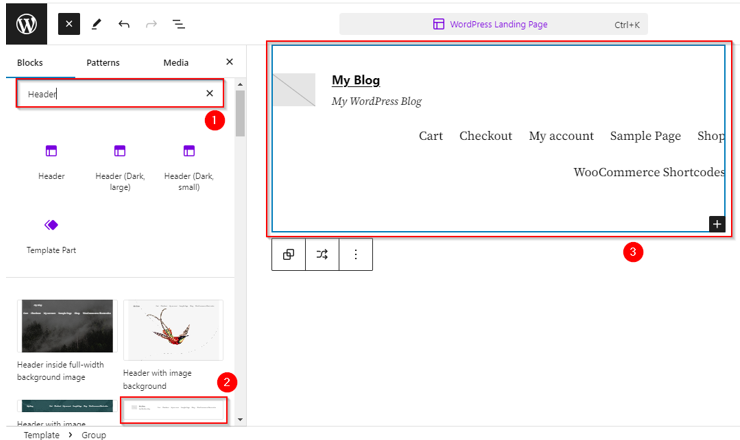Open the Document Overview list view
Viewport: 740px width, 440px height.
coord(178,24)
